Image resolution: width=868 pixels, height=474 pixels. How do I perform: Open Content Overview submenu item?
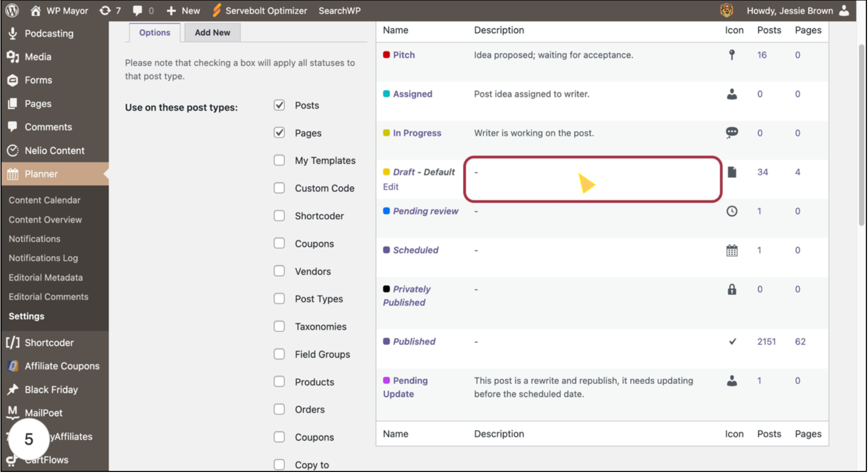(45, 219)
